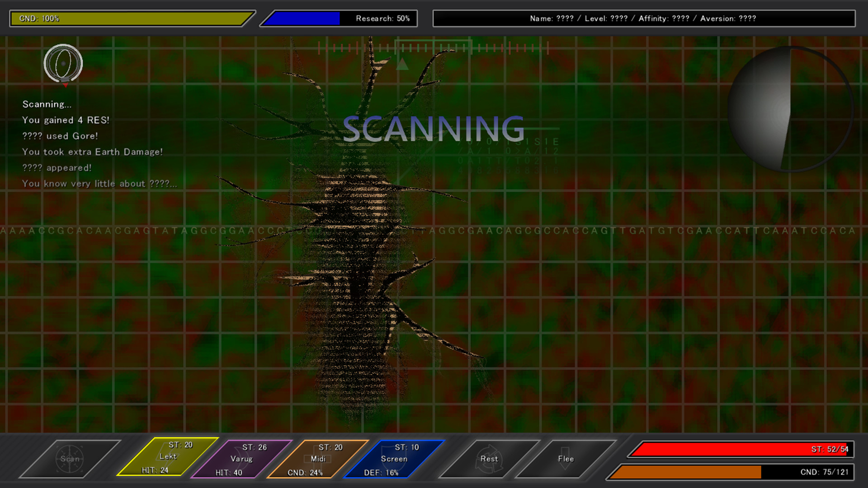Click the scanner dial icon top-left
This screenshot has height=488, width=868.
click(x=63, y=64)
